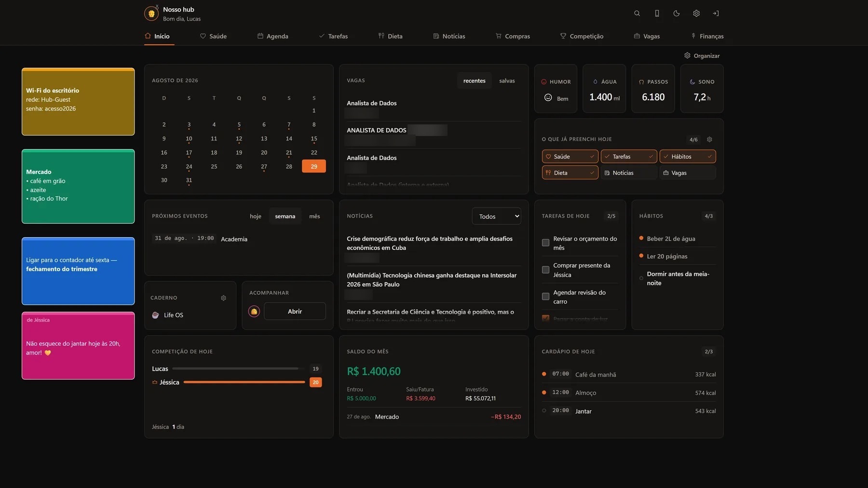Click the Nosso hub logo avatar
The width and height of the screenshot is (868, 488).
pos(151,14)
